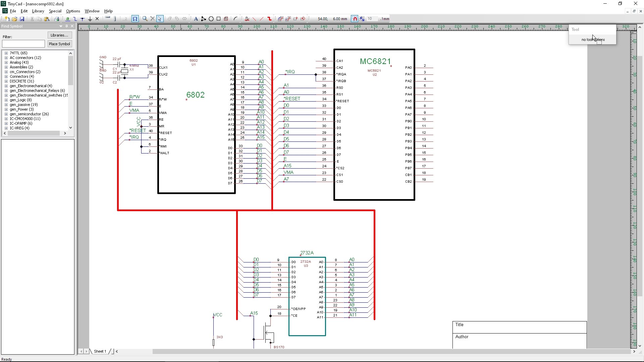644x362 pixels.
Task: Toggle the Omega symbol picker button
Action: pos(135,19)
